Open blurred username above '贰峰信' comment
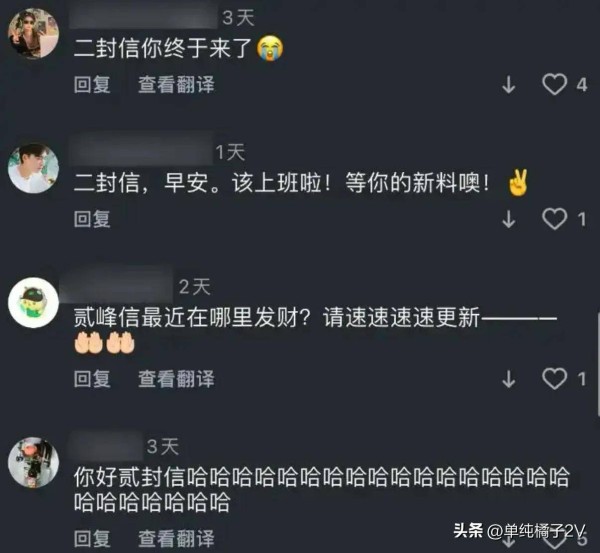This screenshot has width=600, height=553. point(116,284)
